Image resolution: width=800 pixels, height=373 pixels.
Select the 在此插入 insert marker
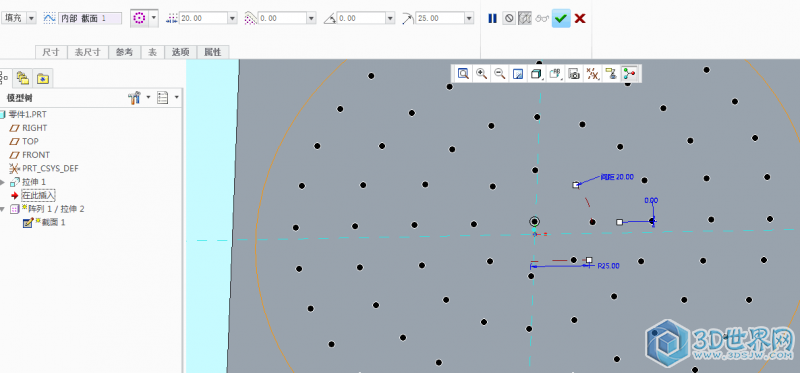pyautogui.click(x=38, y=195)
